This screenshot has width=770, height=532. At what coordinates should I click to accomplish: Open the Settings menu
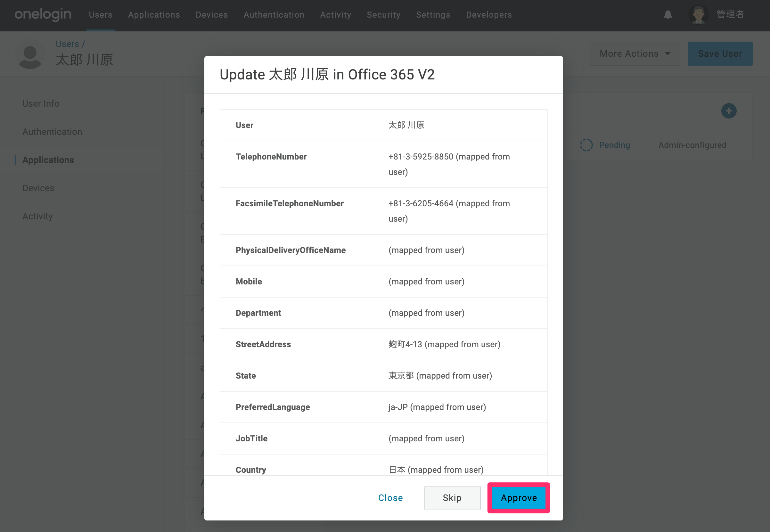[x=433, y=15]
